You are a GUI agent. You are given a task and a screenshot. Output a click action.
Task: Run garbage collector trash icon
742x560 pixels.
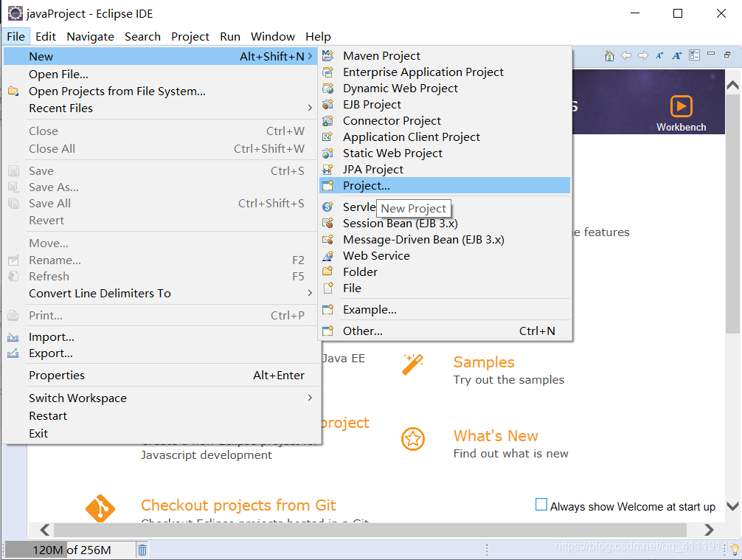point(142,550)
